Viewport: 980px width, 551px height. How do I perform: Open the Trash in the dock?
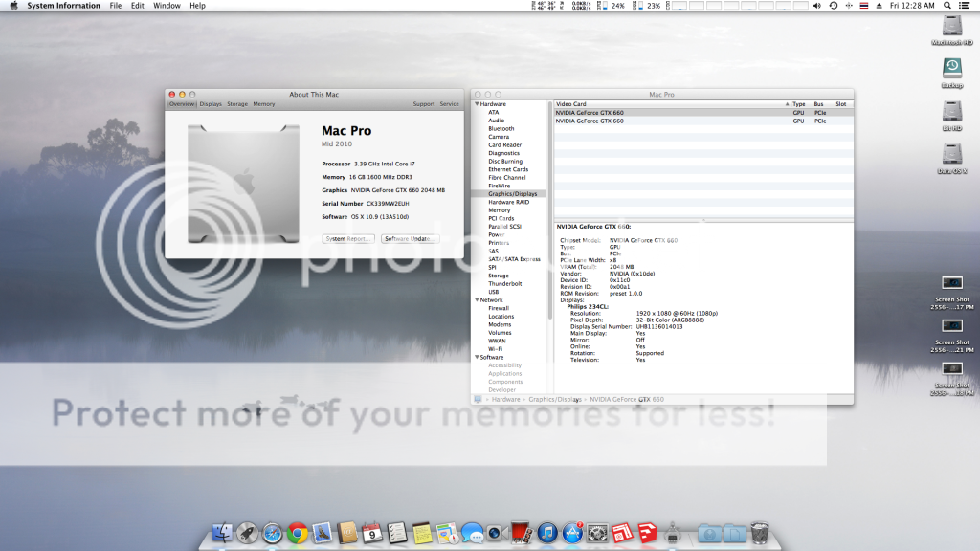(x=760, y=533)
